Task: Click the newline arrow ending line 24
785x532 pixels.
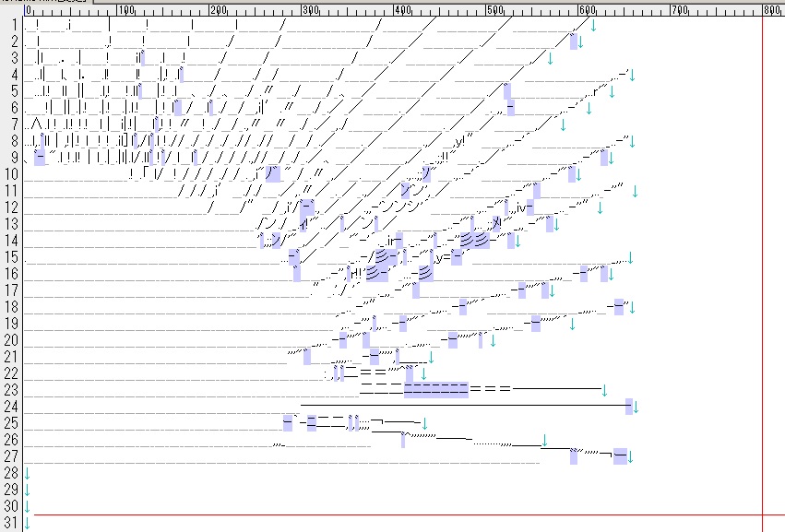Action: [x=636, y=407]
